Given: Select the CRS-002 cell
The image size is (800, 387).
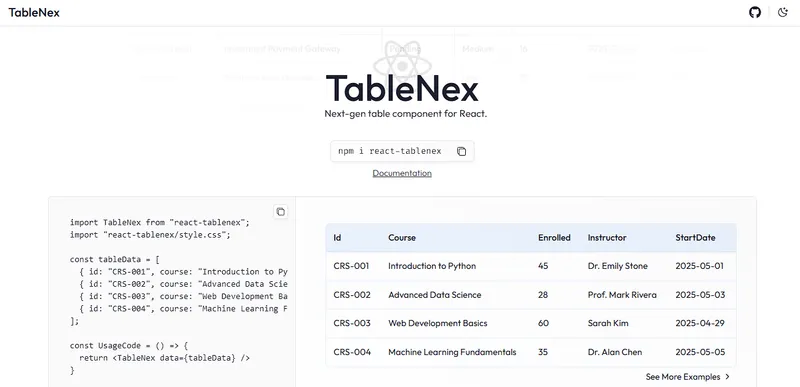Looking at the screenshot, I should [x=352, y=295].
